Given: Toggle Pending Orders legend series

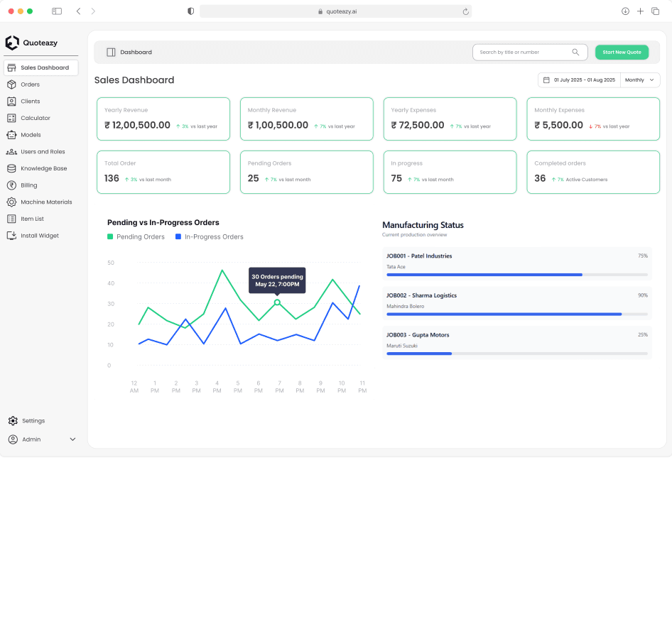Looking at the screenshot, I should [x=136, y=236].
